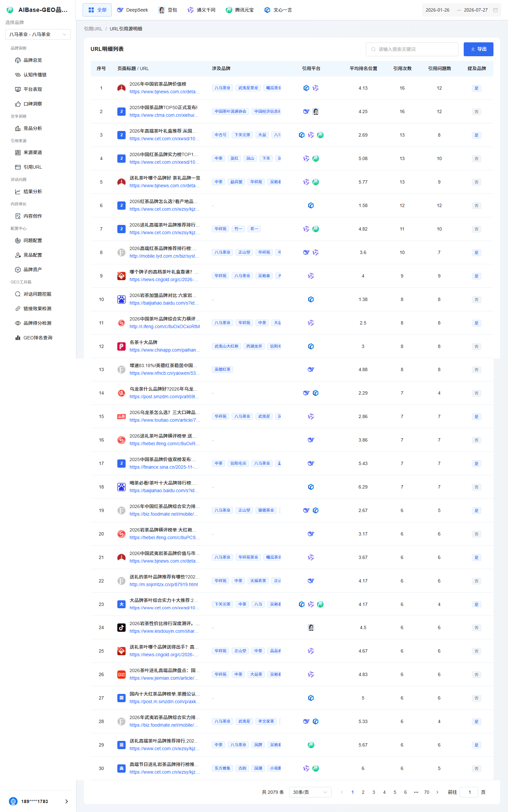Click 武夷星茶业 tag in row 1
The width and height of the screenshot is (508, 812).
coord(248,88)
